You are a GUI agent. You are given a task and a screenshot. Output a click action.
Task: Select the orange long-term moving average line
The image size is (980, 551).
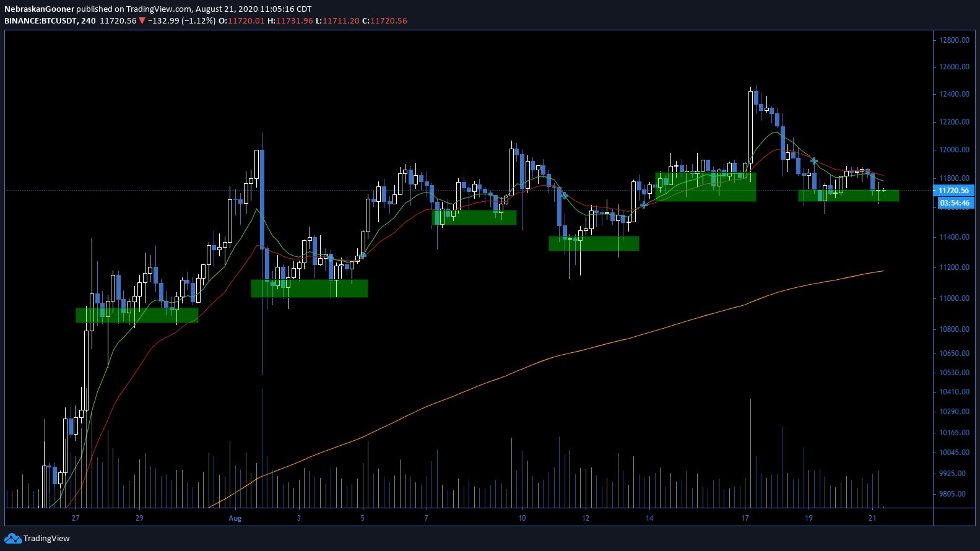557,355
